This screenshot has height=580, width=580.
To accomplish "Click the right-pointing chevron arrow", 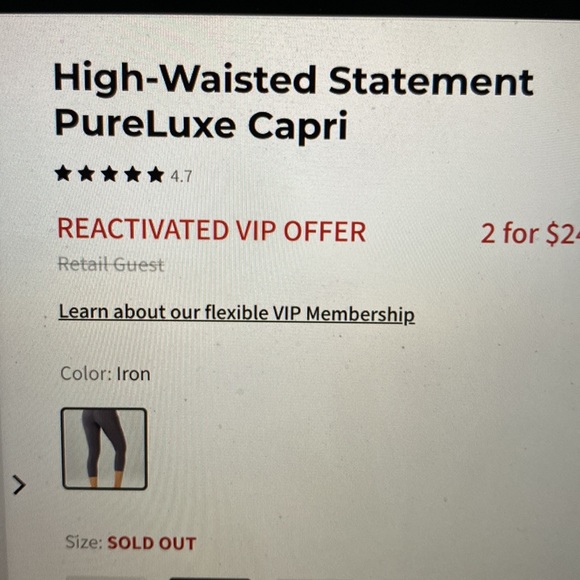I will (x=19, y=485).
